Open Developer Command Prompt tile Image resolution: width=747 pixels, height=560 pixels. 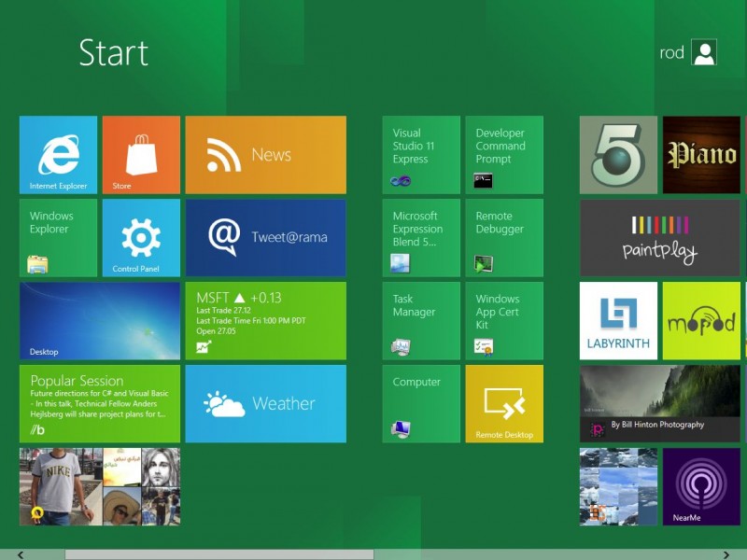tap(504, 154)
